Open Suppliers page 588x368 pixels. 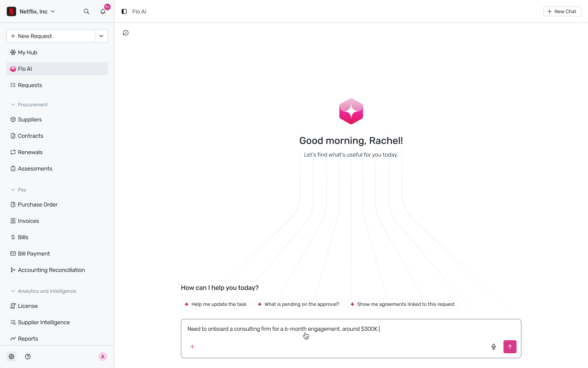click(x=57, y=119)
